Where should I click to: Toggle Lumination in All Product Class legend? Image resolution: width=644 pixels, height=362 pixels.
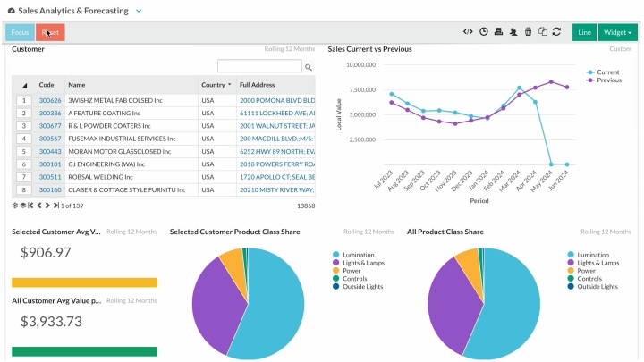click(589, 255)
